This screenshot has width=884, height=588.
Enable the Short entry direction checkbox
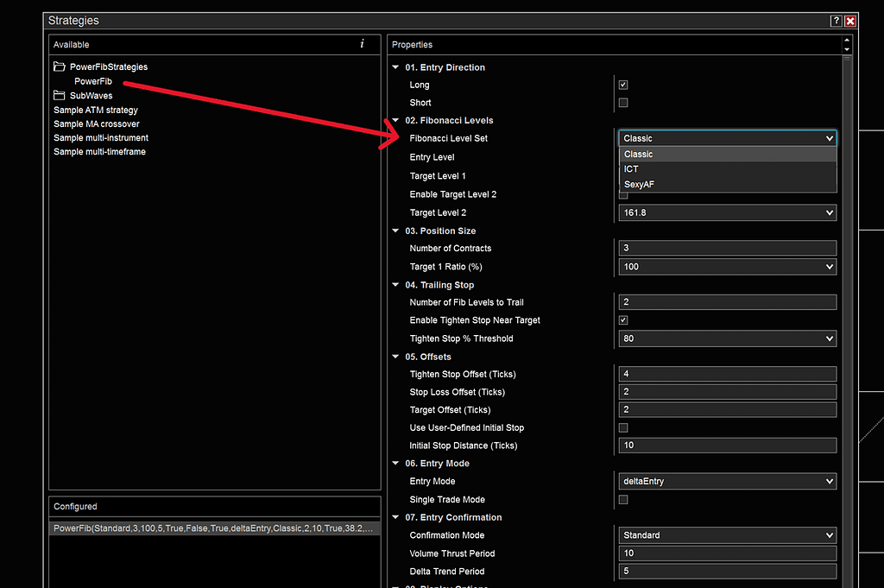[623, 103]
